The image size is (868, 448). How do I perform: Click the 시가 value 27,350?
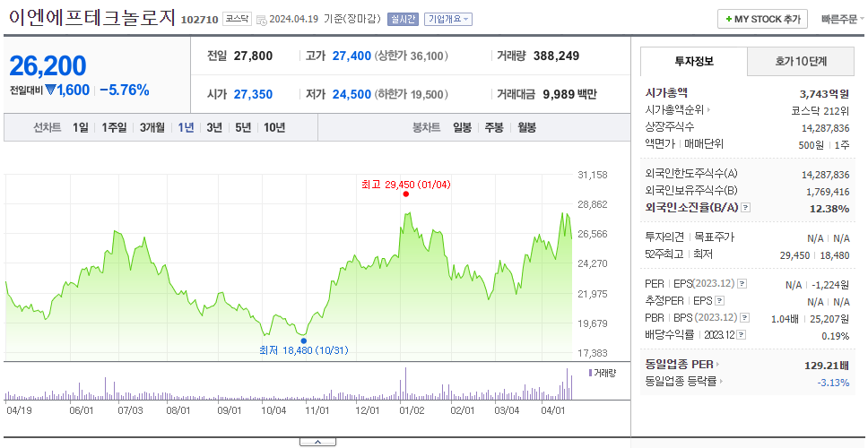[x=253, y=95]
